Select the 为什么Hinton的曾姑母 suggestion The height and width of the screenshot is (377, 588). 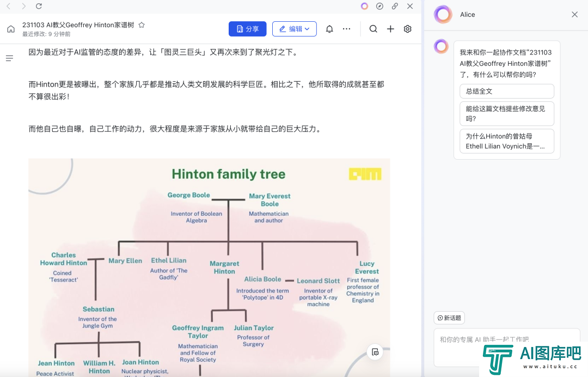pos(507,141)
